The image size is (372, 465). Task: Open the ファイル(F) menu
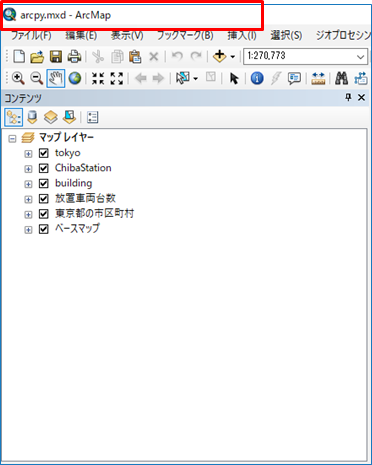pyautogui.click(x=31, y=35)
